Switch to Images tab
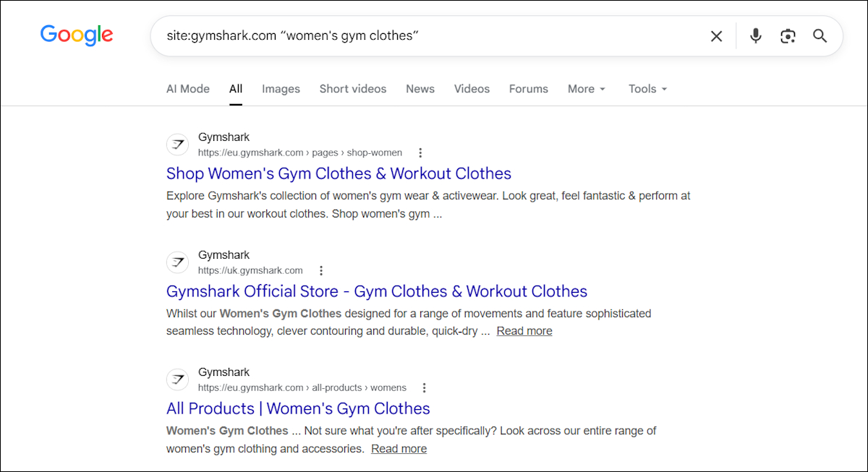The width and height of the screenshot is (868, 472). click(x=281, y=89)
